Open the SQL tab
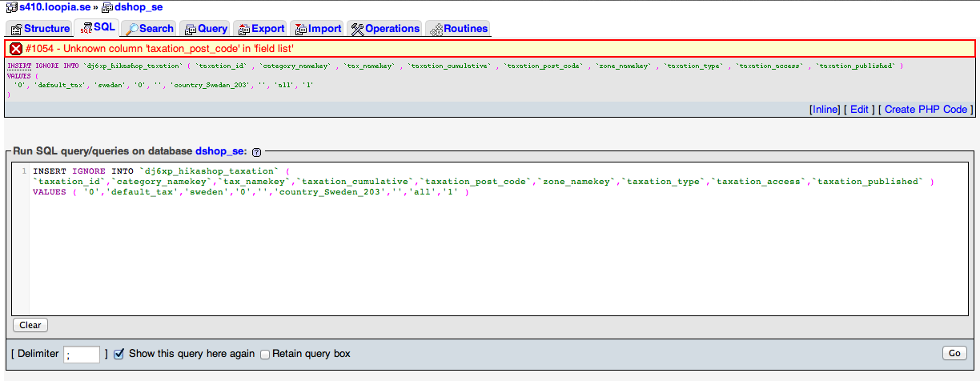This screenshot has width=980, height=381. (97, 28)
